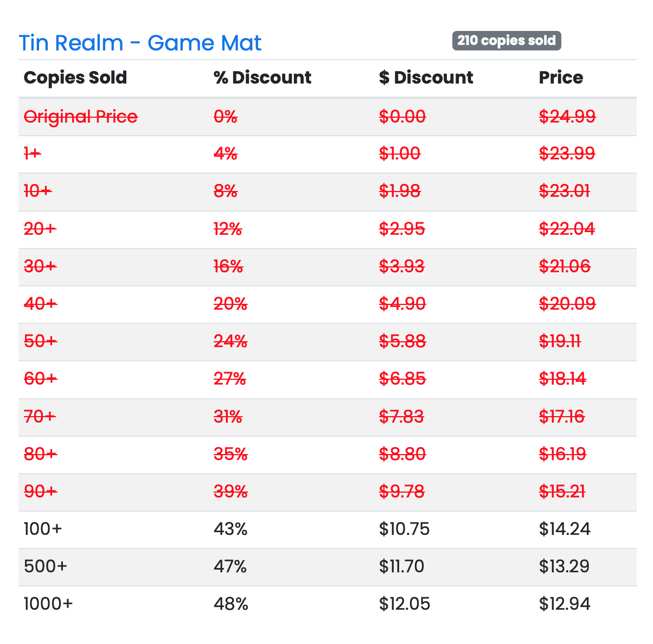
Task: Click the 1000+ copies tier label
Action: [x=48, y=604]
